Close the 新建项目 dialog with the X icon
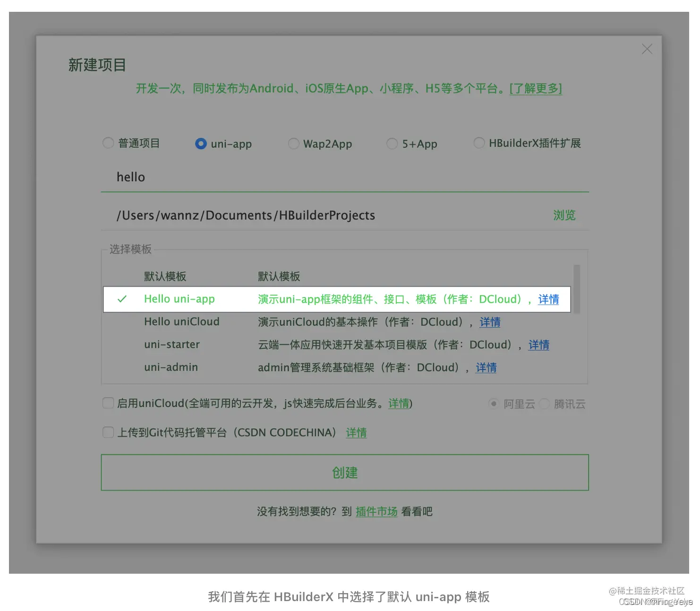700x611 pixels. pyautogui.click(x=647, y=49)
